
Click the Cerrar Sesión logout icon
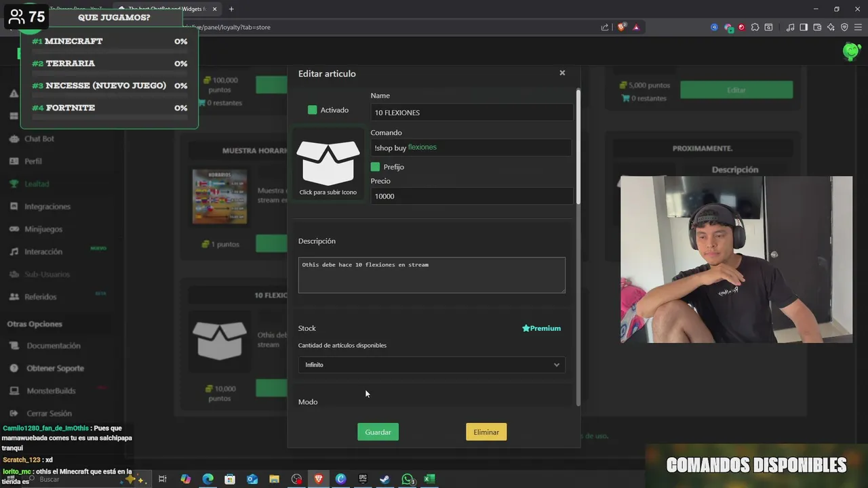(x=14, y=413)
